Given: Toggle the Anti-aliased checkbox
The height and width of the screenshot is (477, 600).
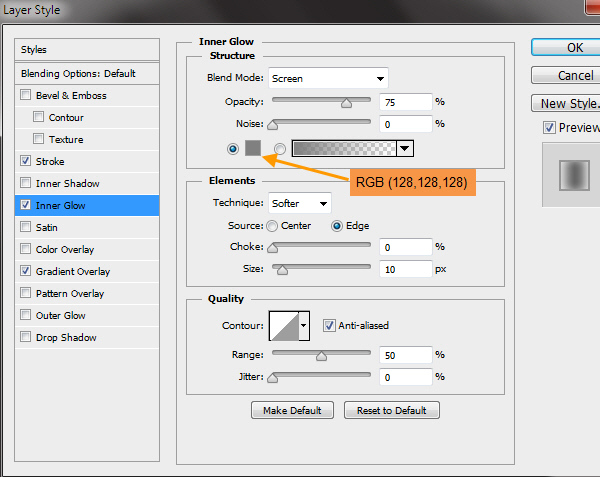Looking at the screenshot, I should tap(329, 325).
